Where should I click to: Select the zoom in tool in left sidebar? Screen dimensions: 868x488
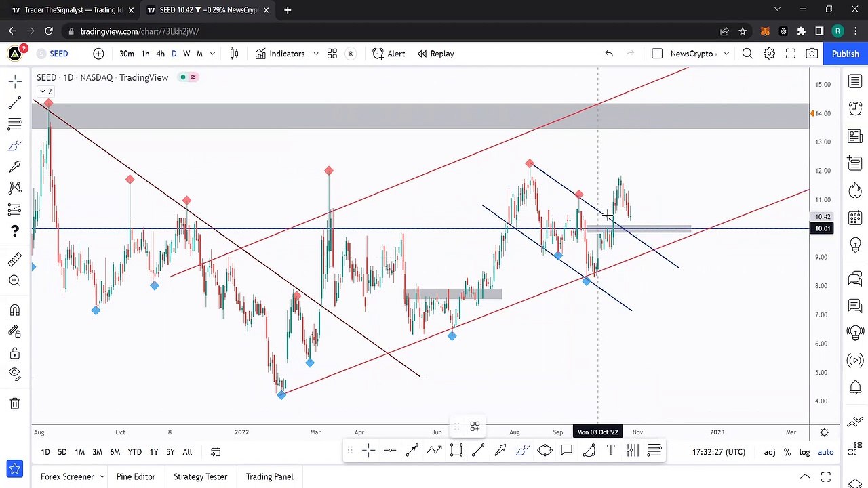click(14, 281)
